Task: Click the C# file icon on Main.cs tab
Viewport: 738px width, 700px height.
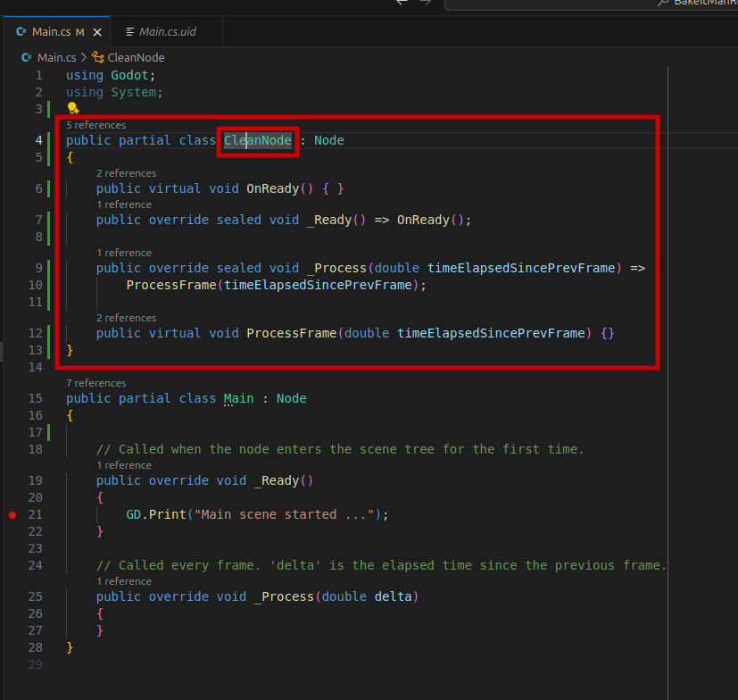Action: pyautogui.click(x=21, y=31)
